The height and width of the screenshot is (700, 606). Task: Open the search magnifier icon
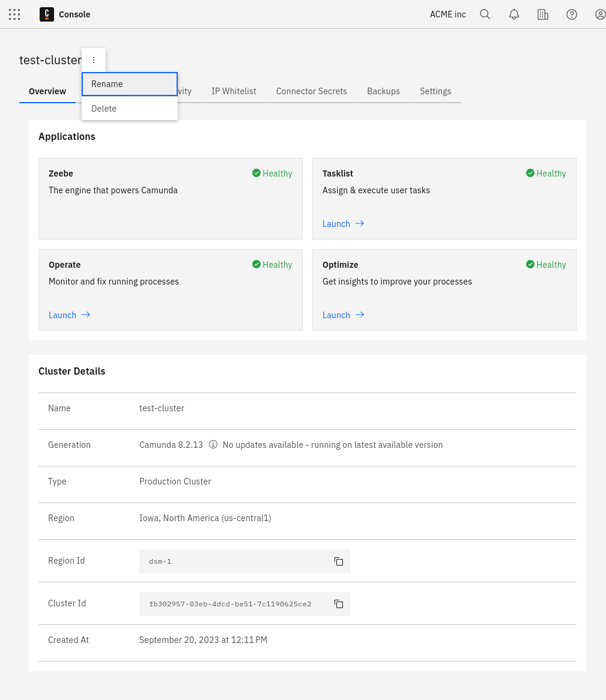[485, 14]
